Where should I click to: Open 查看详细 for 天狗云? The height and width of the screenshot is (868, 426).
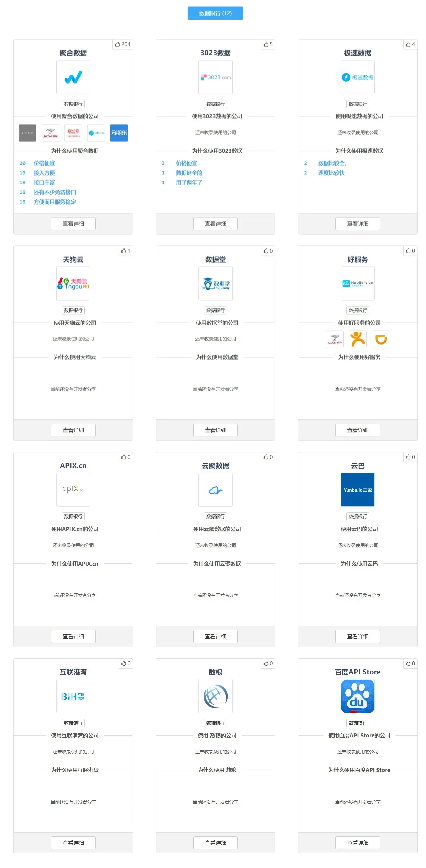[x=73, y=430]
